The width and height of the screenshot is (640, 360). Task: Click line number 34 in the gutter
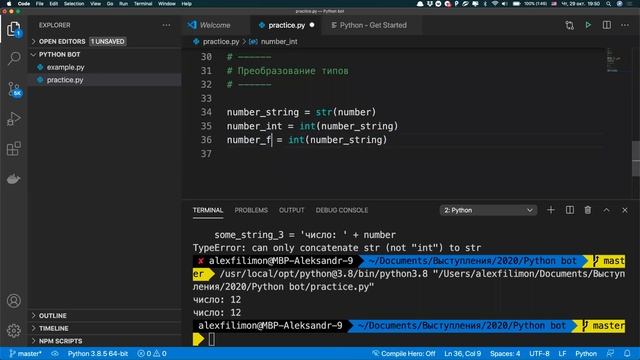click(206, 112)
